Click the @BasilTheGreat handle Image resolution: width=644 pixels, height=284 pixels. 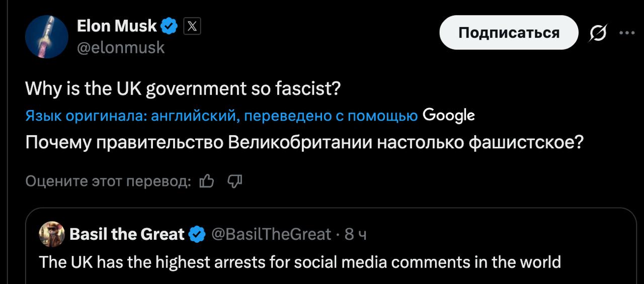[271, 234]
